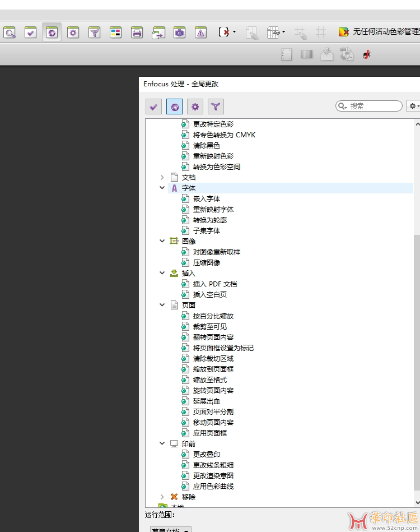The image size is (420, 532).
Task: Click the grid guides toolbar icon
Action: (x=273, y=33)
